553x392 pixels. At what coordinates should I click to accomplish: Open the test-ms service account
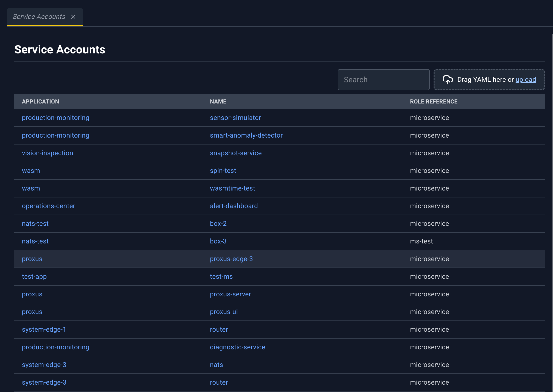tap(221, 277)
